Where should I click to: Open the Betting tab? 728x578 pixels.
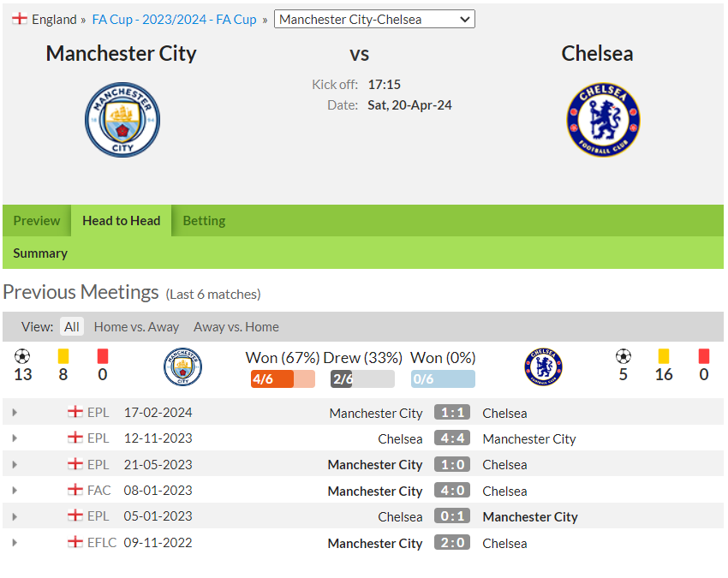205,221
